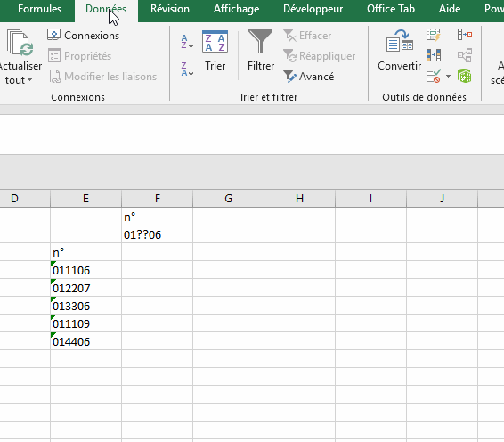The image size is (504, 442).
Task: Open the Révision ribbon tab
Action: [x=170, y=9]
